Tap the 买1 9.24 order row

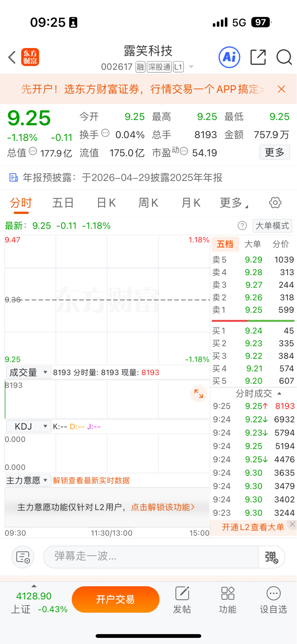point(253,331)
